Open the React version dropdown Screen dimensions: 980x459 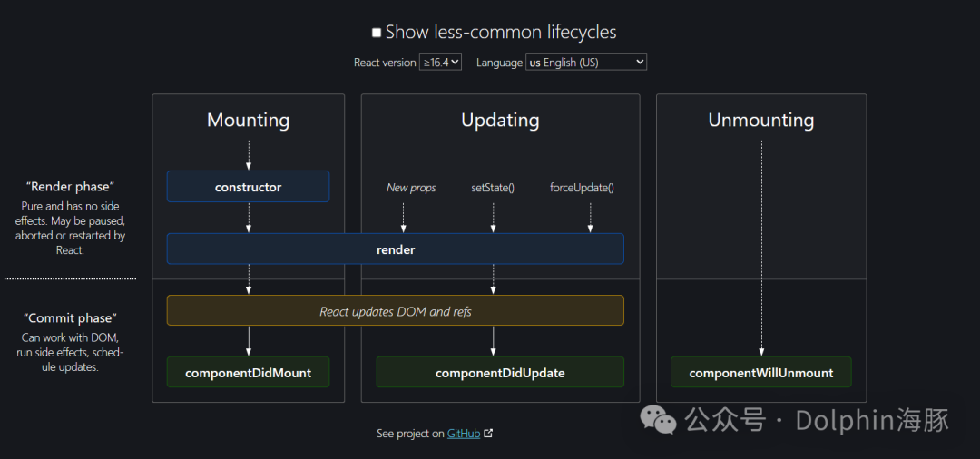[x=440, y=62]
